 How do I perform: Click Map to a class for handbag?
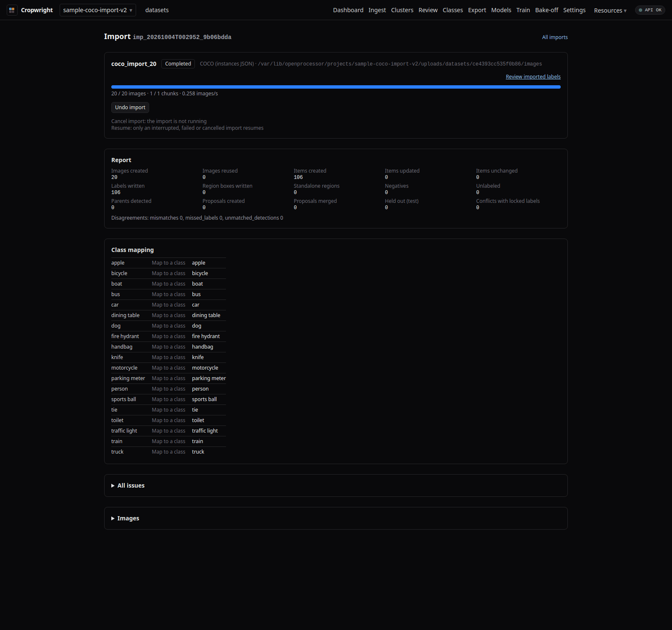pos(168,347)
